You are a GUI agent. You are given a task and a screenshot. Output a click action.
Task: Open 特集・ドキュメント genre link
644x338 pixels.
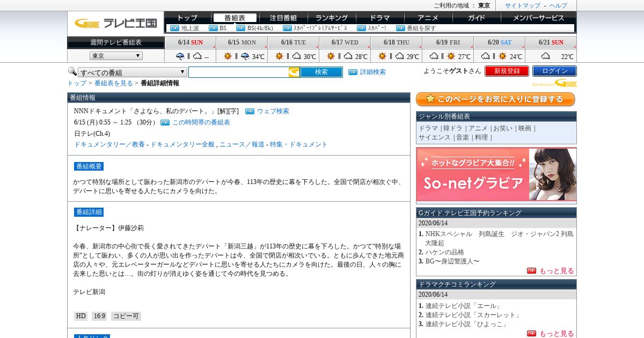tap(298, 144)
